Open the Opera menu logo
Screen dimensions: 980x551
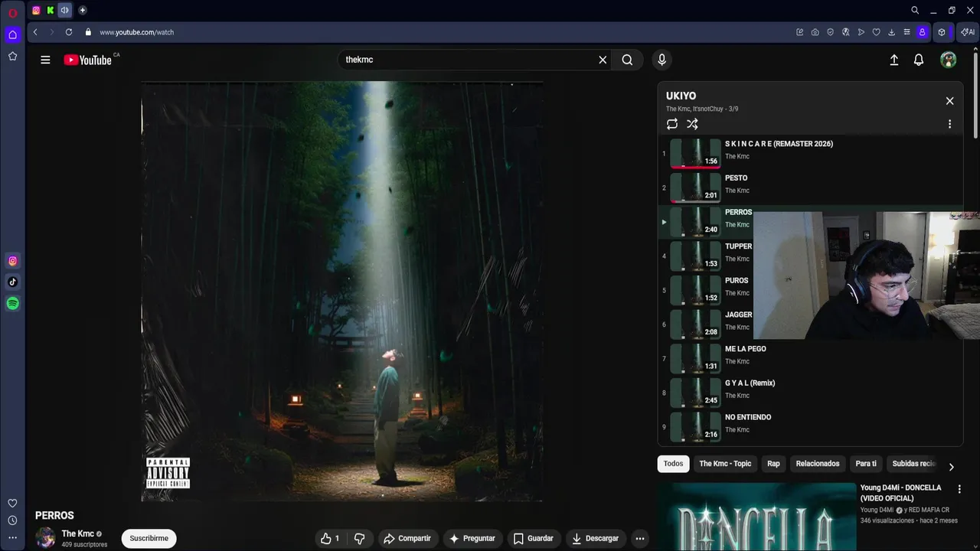[x=12, y=12]
